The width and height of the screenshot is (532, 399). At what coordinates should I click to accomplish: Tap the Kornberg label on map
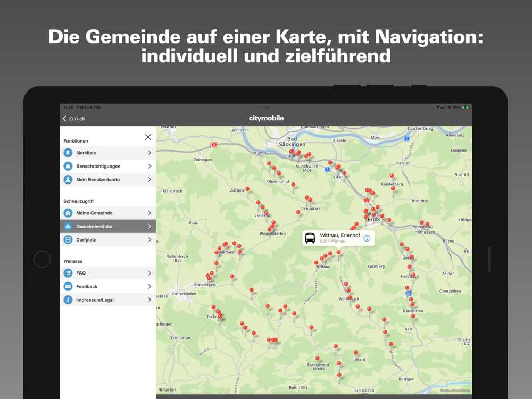[x=376, y=267]
